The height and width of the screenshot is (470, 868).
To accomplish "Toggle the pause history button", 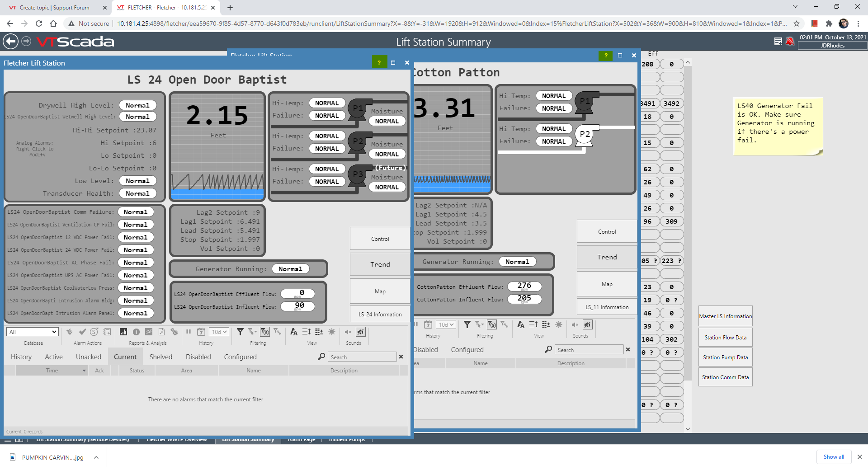I will pos(189,332).
